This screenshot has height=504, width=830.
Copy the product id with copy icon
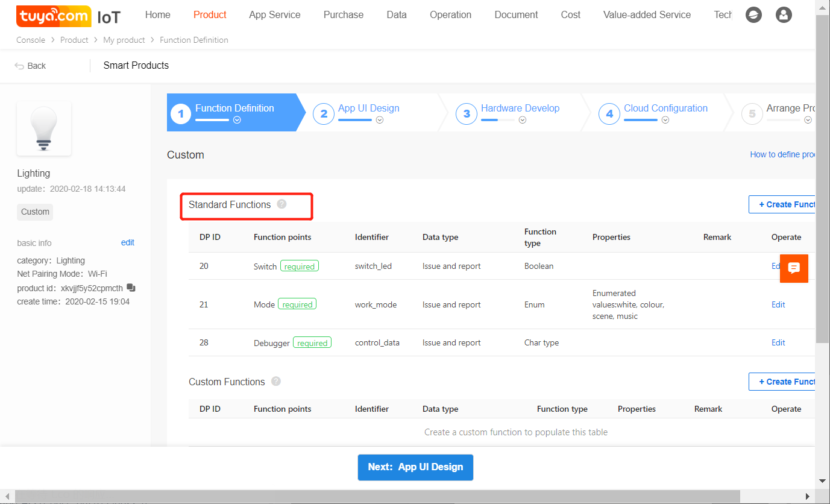[x=131, y=288]
